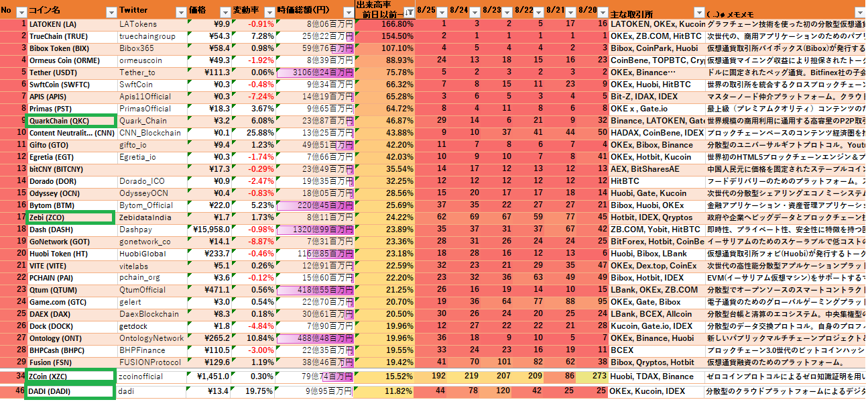Open the 主な取引所 column filter dropdown

[x=699, y=12]
